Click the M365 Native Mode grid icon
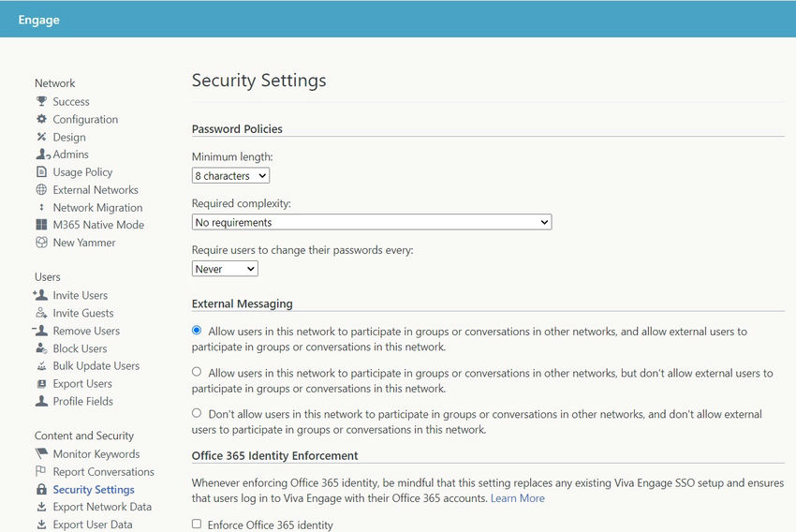Image resolution: width=796 pixels, height=532 pixels. point(41,225)
